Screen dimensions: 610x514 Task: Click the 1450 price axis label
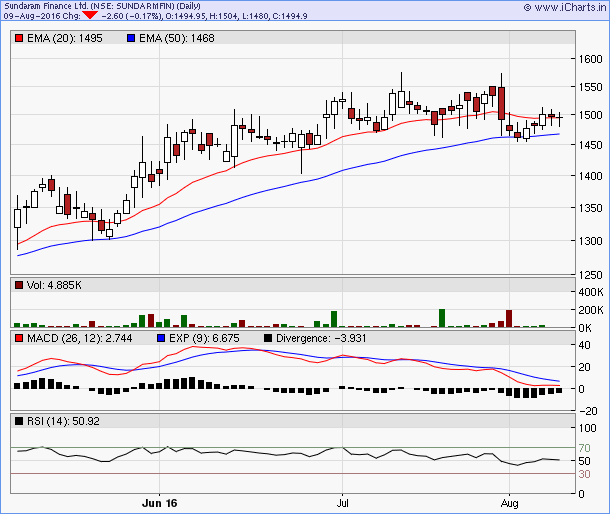590,145
